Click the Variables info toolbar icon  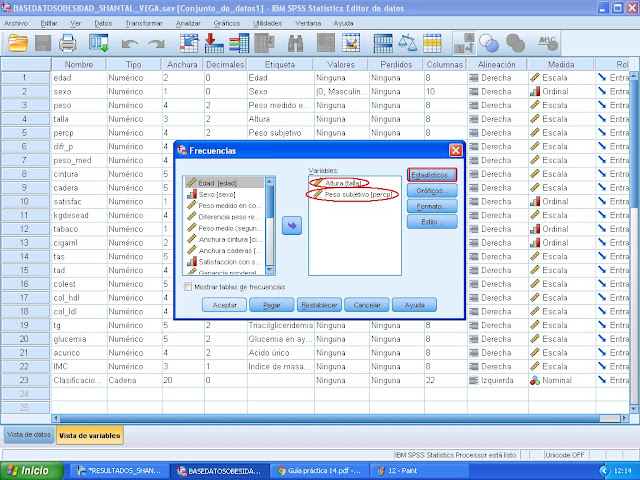[x=239, y=43]
